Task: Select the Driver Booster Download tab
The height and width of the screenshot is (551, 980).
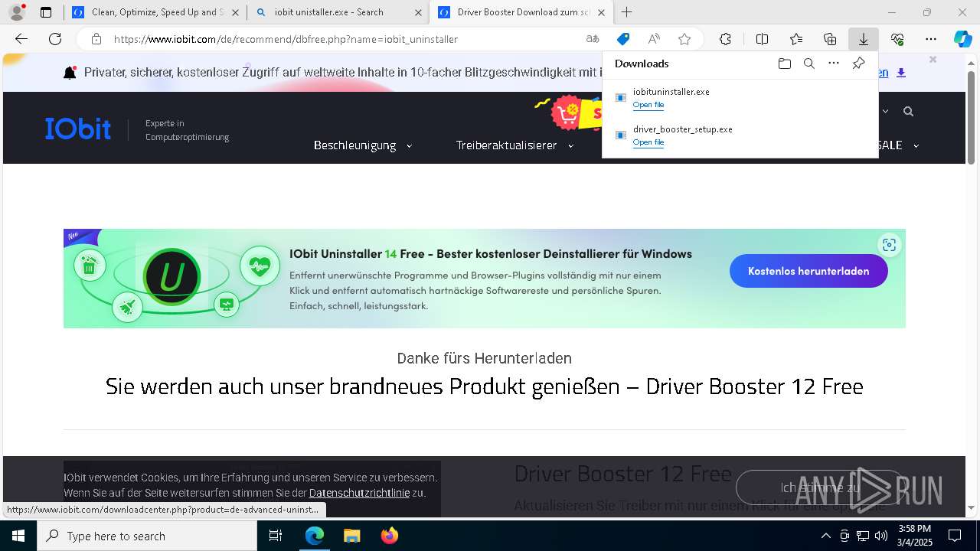Action: click(x=521, y=12)
